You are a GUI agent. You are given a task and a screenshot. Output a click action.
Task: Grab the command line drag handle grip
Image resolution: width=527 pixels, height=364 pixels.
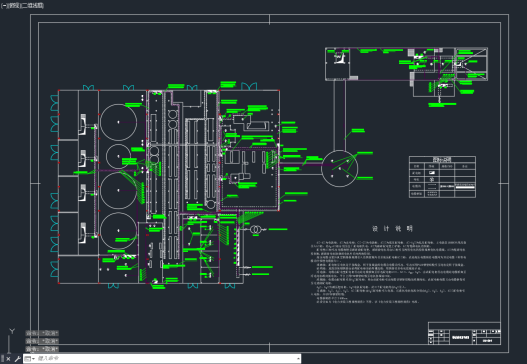pos(2,359)
